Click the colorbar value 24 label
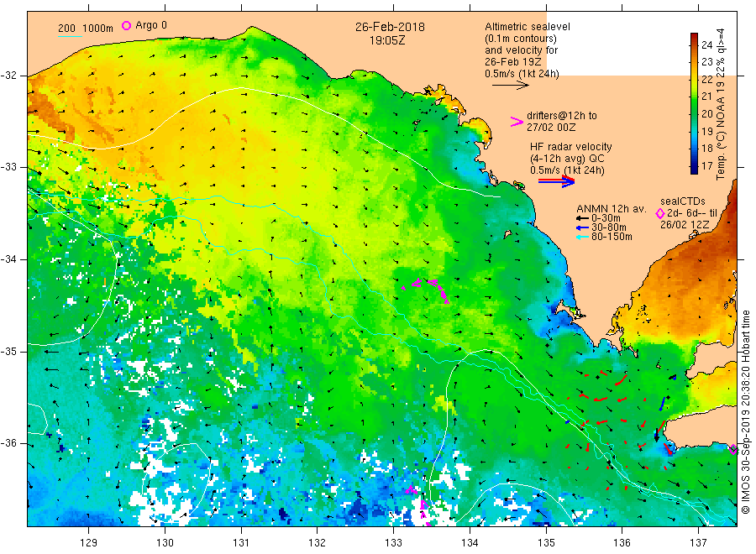 706,44
